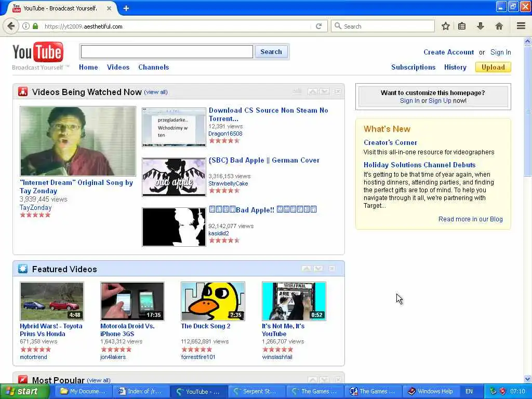Click the YouTube Search button

click(271, 51)
